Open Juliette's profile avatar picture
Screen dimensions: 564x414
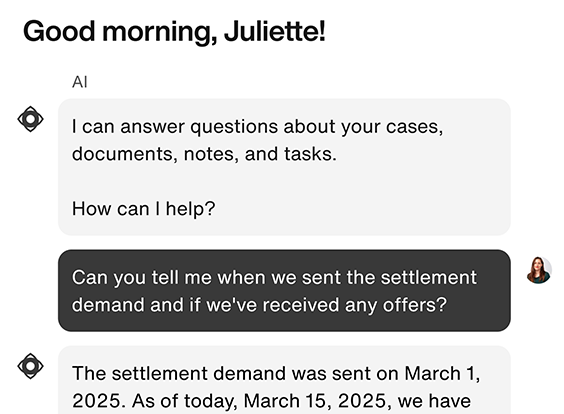pos(539,270)
